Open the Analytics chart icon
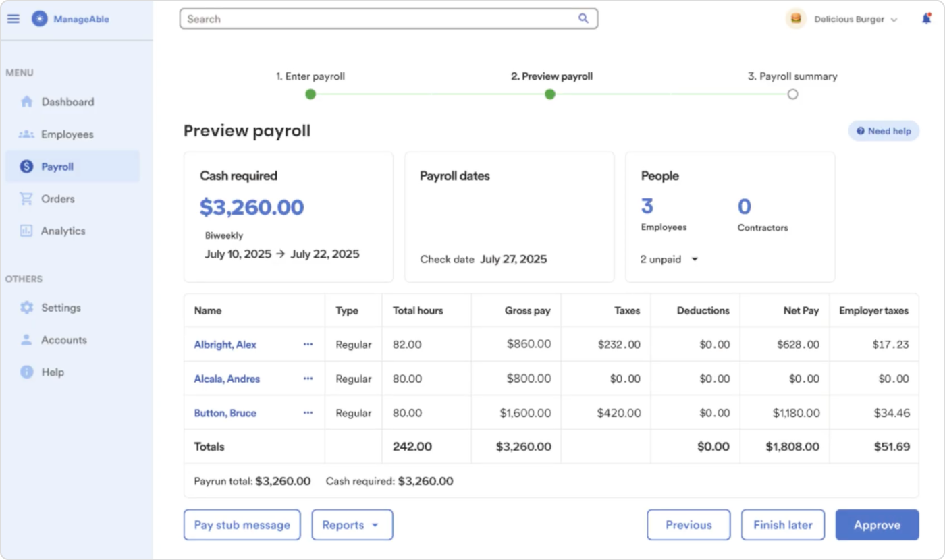This screenshot has height=560, width=945. (x=26, y=231)
